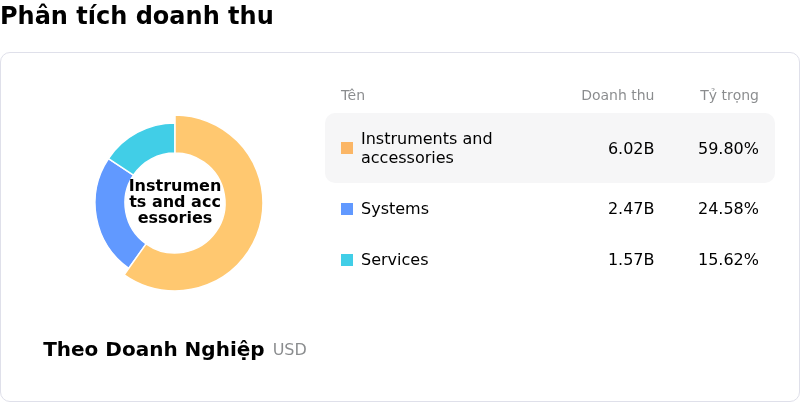Click the donut chart center label
This screenshot has width=800, height=402.
(175, 202)
